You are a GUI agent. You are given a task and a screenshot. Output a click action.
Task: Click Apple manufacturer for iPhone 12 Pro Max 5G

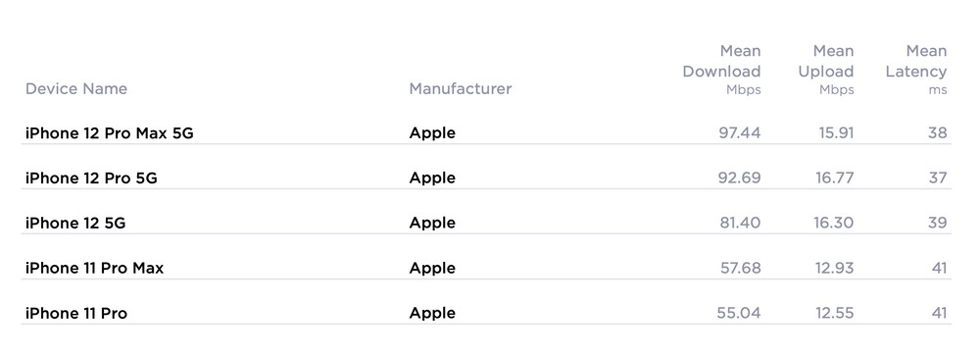(x=432, y=133)
